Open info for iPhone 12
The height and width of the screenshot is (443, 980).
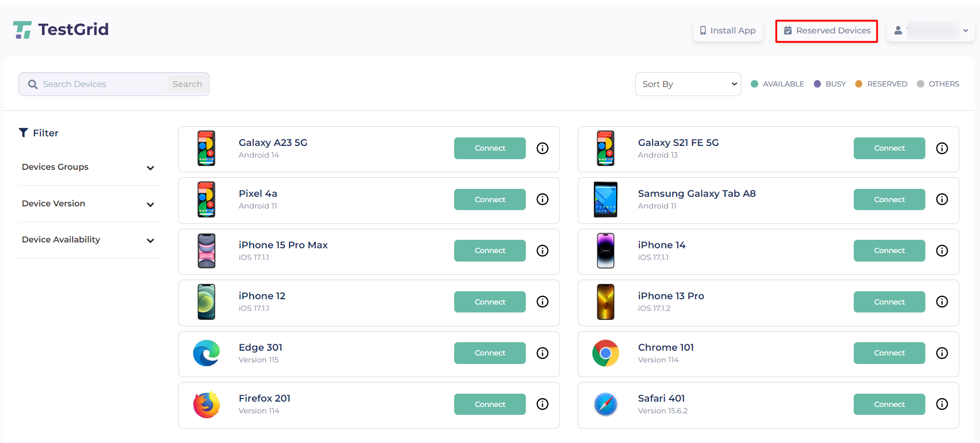(x=542, y=302)
